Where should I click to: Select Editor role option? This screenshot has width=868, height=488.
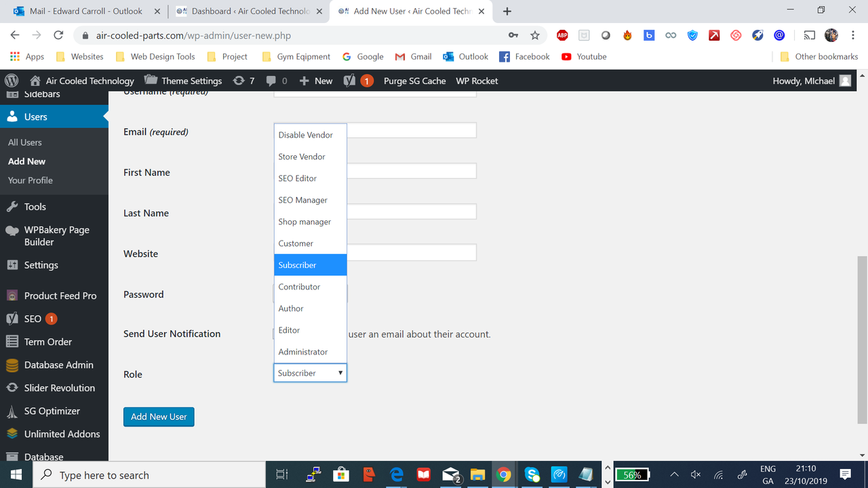coord(311,330)
